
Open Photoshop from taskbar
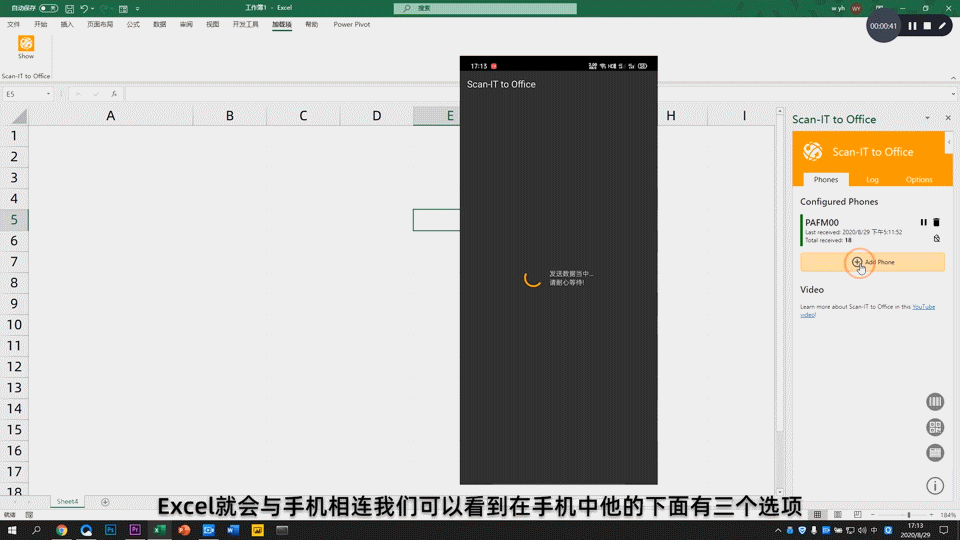click(110, 530)
